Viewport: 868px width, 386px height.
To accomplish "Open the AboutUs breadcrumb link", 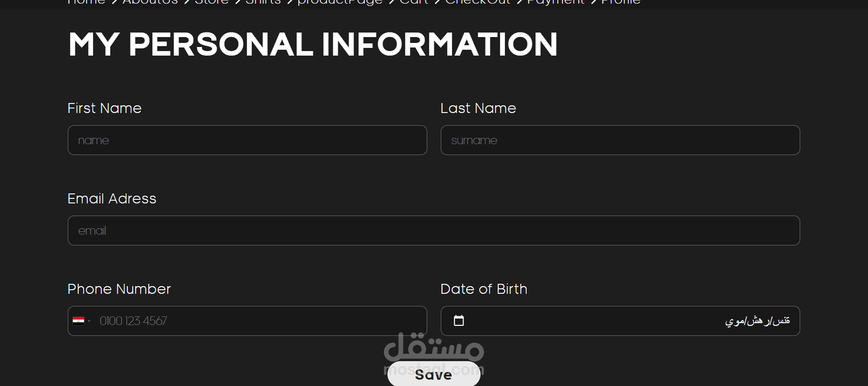I will 151,2.
